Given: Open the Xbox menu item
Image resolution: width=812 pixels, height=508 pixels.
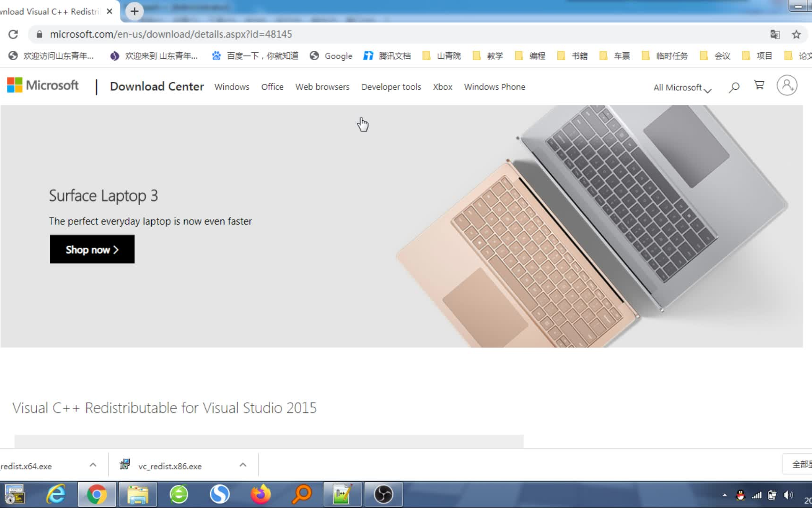Looking at the screenshot, I should [442, 87].
